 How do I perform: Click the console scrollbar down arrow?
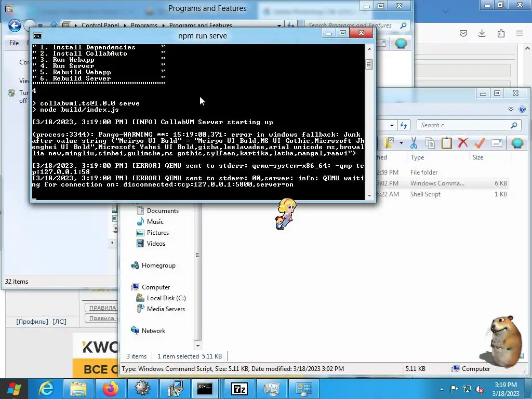[369, 195]
